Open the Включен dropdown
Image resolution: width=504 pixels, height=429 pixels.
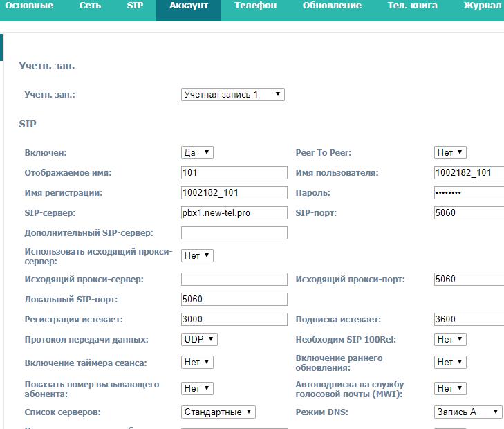[x=198, y=152]
